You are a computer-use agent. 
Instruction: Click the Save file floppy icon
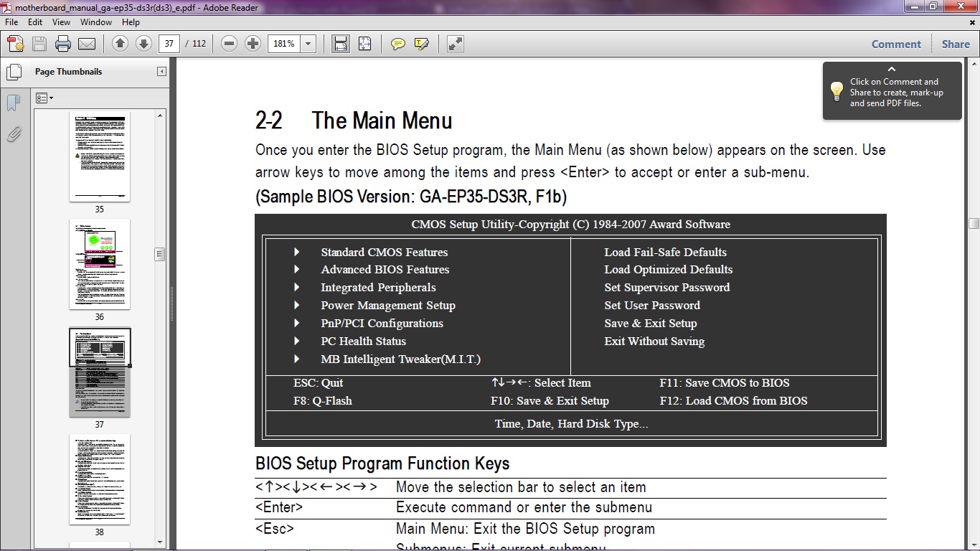point(39,44)
